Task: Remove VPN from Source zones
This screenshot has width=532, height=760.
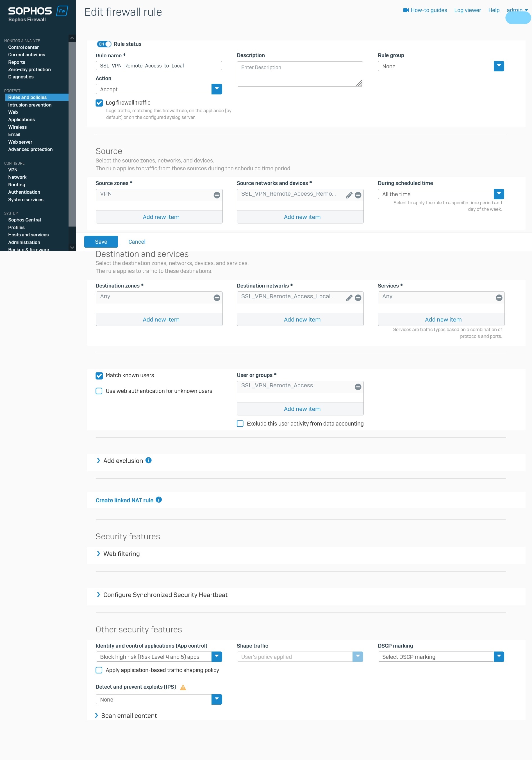Action: pyautogui.click(x=217, y=195)
